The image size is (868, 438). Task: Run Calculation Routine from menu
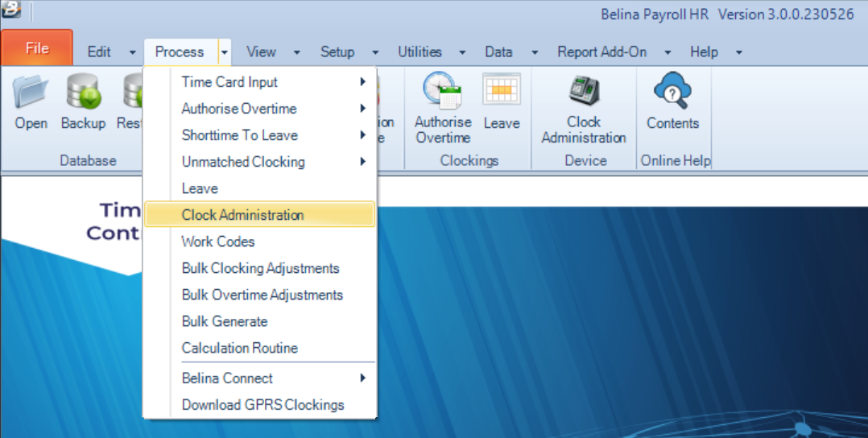pos(259,348)
